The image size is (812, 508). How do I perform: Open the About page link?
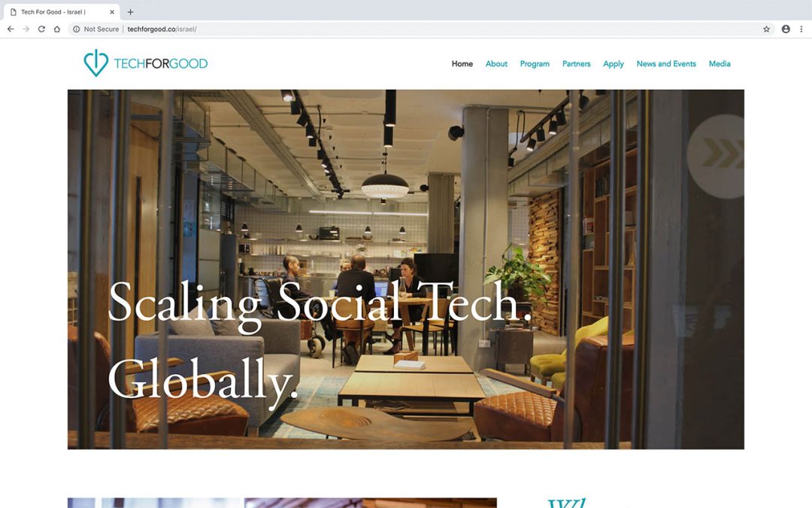496,64
